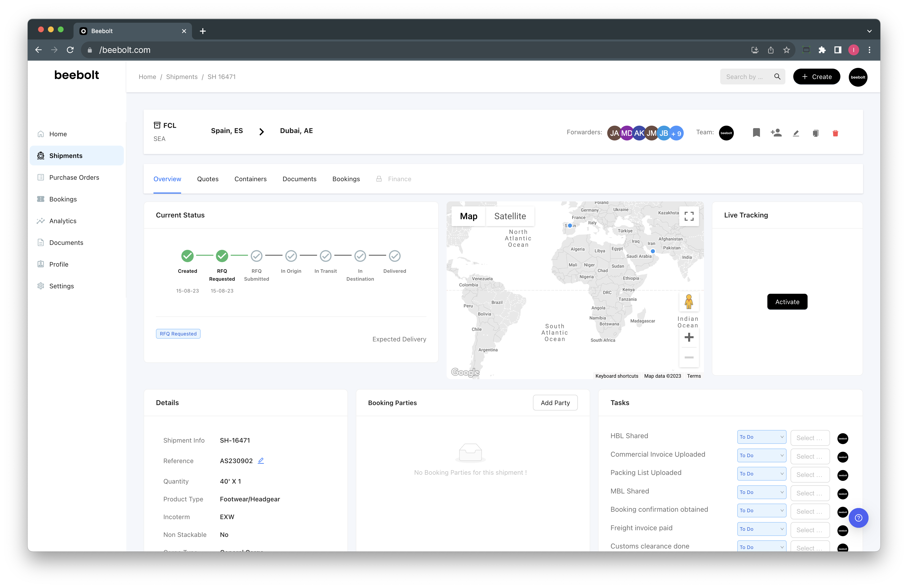
Task: Click the bookmark icon in shipment header
Action: point(756,133)
